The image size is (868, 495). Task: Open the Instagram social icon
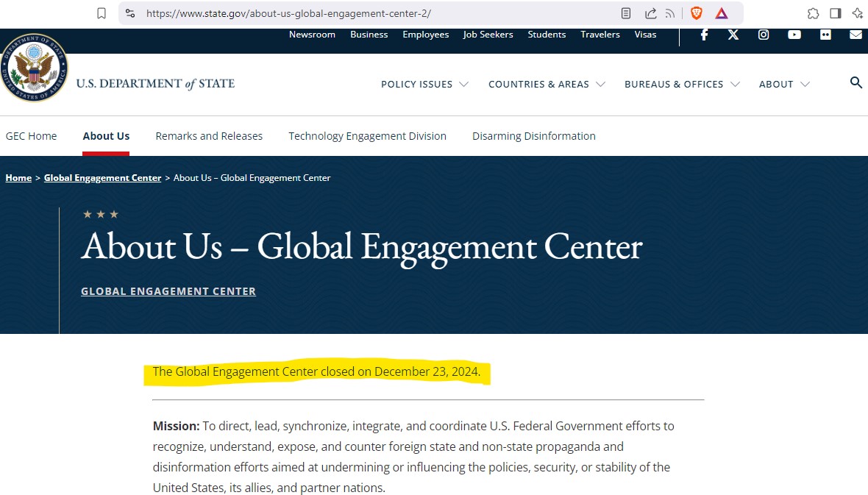pos(764,35)
